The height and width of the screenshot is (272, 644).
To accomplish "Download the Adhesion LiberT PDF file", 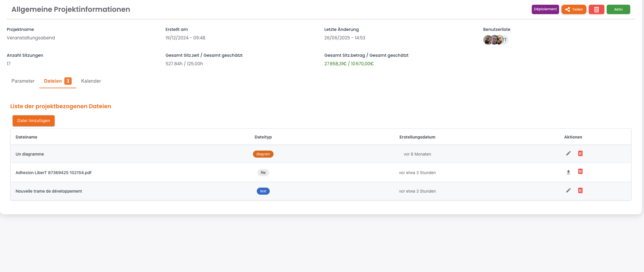I will pos(568,172).
